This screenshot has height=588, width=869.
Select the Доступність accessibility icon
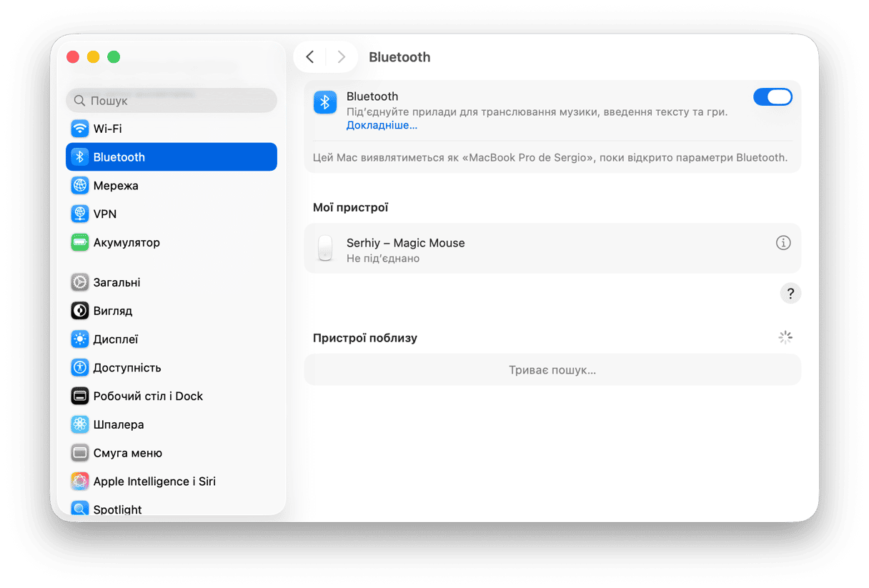80,368
